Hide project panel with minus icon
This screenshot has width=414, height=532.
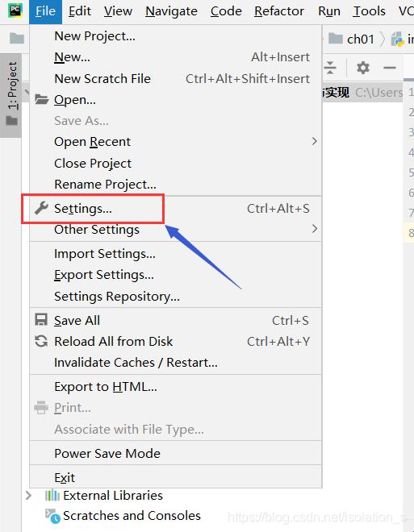(389, 68)
